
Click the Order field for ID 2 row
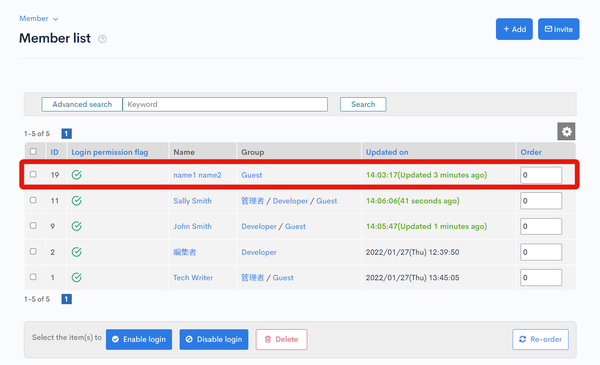[541, 252]
